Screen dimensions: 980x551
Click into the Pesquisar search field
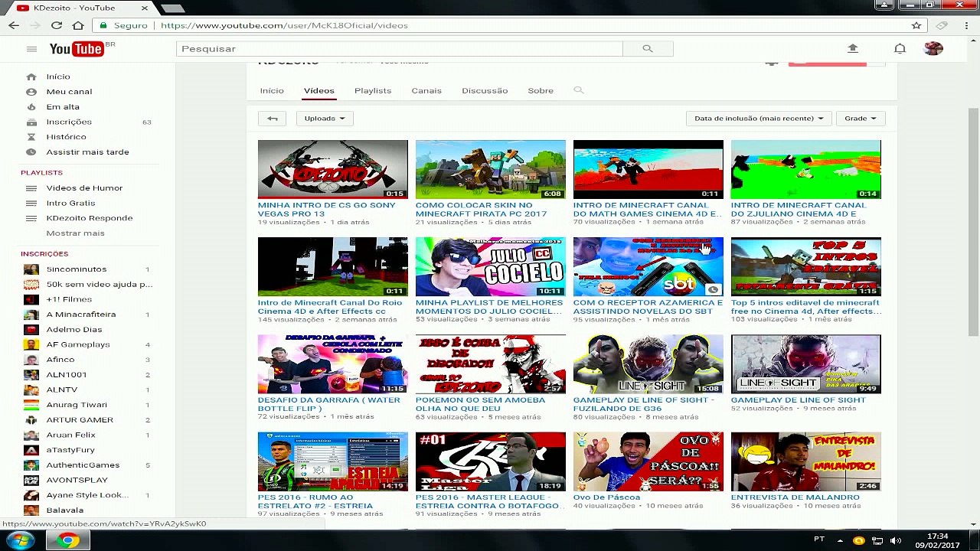coord(399,48)
